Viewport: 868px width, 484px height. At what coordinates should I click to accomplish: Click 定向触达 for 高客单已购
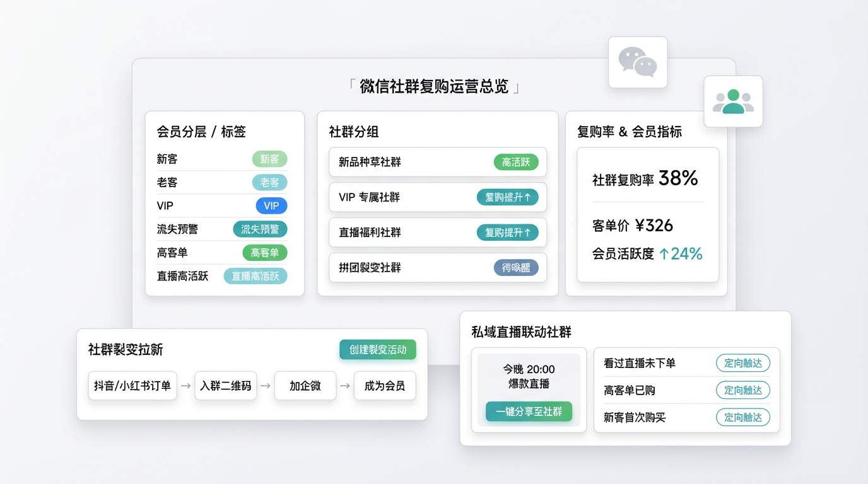point(742,390)
